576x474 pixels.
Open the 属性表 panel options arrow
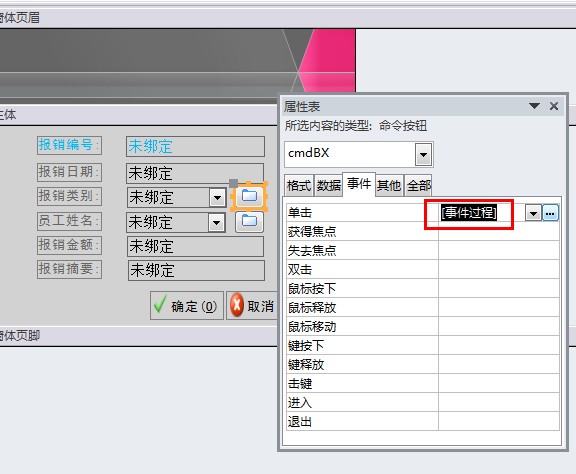pyautogui.click(x=534, y=106)
